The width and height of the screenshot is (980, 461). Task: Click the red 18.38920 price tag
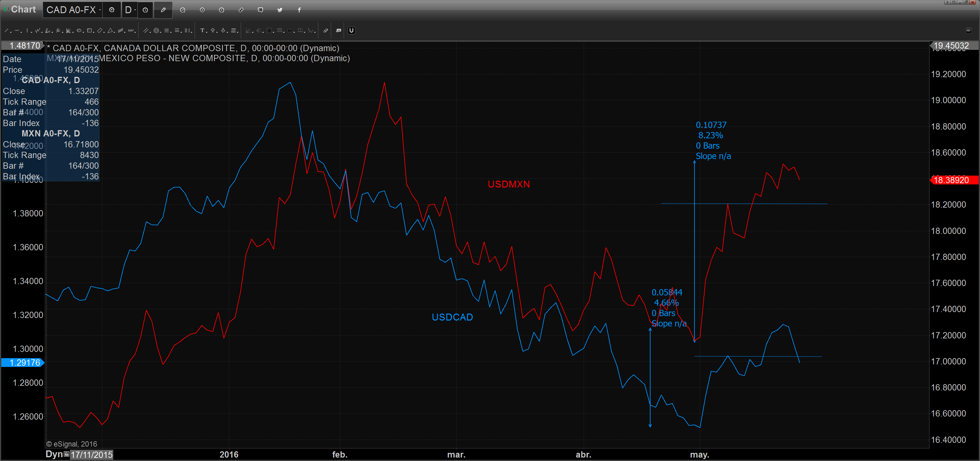tap(955, 180)
